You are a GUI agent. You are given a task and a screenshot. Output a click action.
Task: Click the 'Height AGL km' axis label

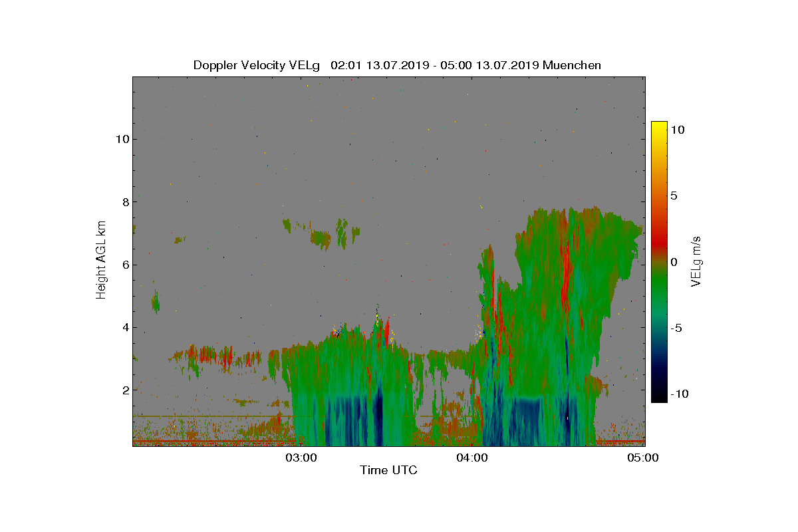coord(101,261)
